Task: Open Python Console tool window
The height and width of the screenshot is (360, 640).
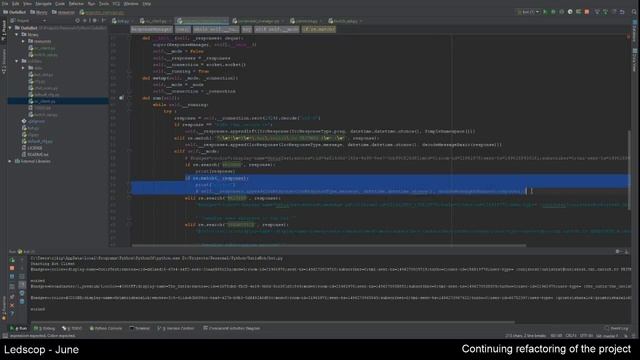Action: coord(106,328)
